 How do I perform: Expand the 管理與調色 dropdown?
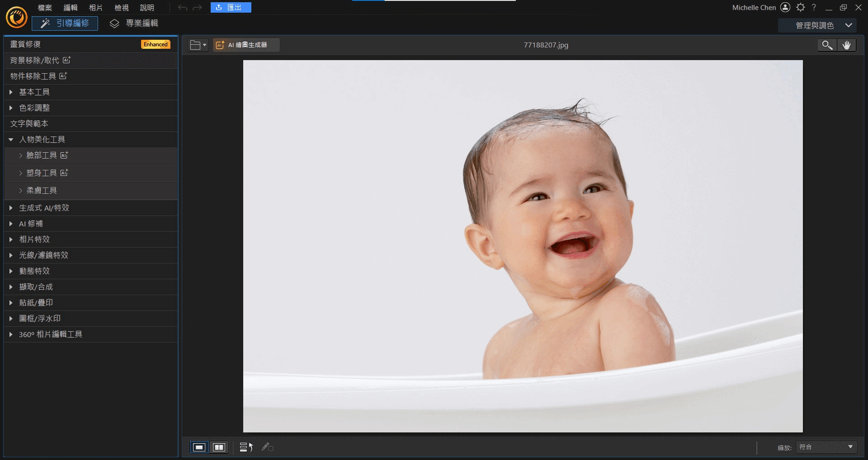848,25
